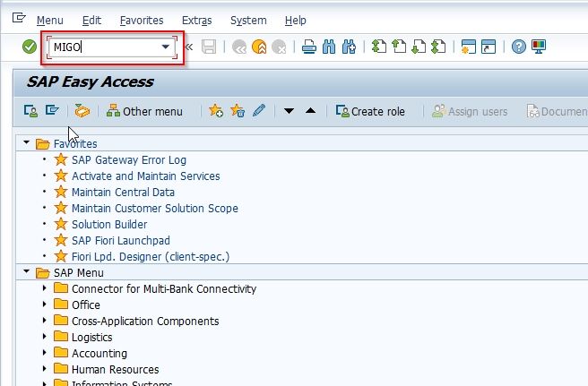The height and width of the screenshot is (386, 588).
Task: Select the Accounting folder label
Action: 99,354
